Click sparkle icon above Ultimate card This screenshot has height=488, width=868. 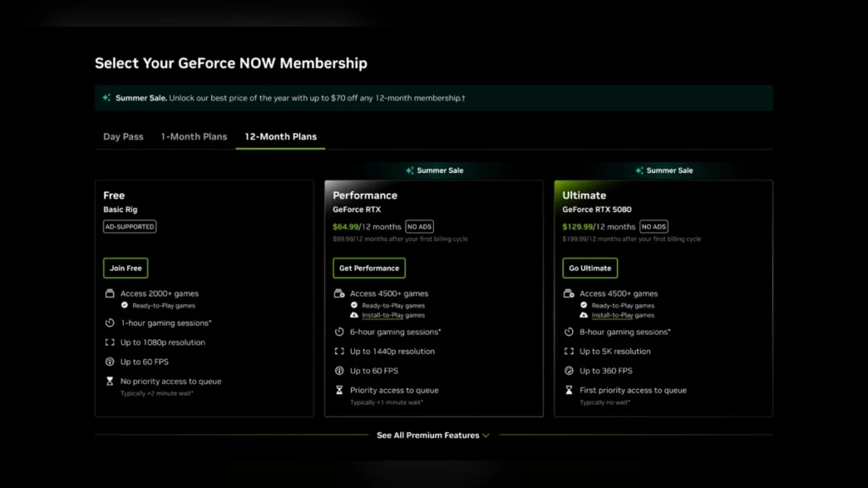pyautogui.click(x=639, y=170)
